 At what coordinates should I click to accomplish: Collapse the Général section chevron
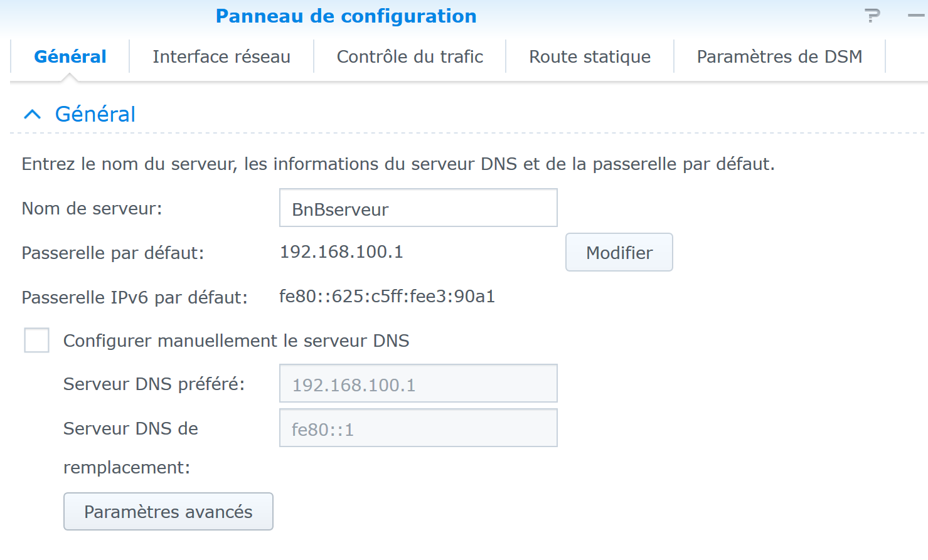point(32,114)
